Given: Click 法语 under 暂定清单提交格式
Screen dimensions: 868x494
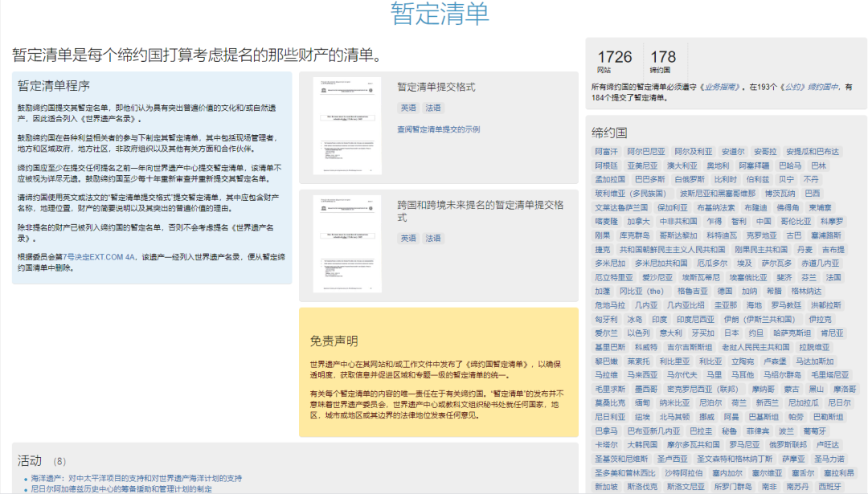Looking at the screenshot, I should tap(433, 108).
